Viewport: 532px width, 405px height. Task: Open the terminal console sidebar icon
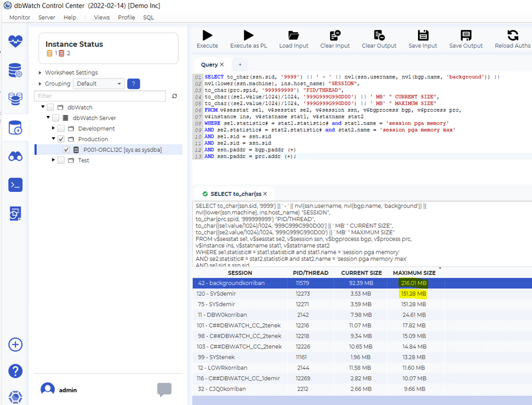[15, 185]
